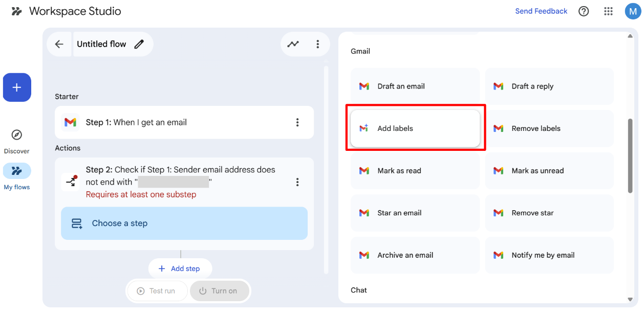Go to My flows
Screen dimensions: 644x314
pos(17,171)
